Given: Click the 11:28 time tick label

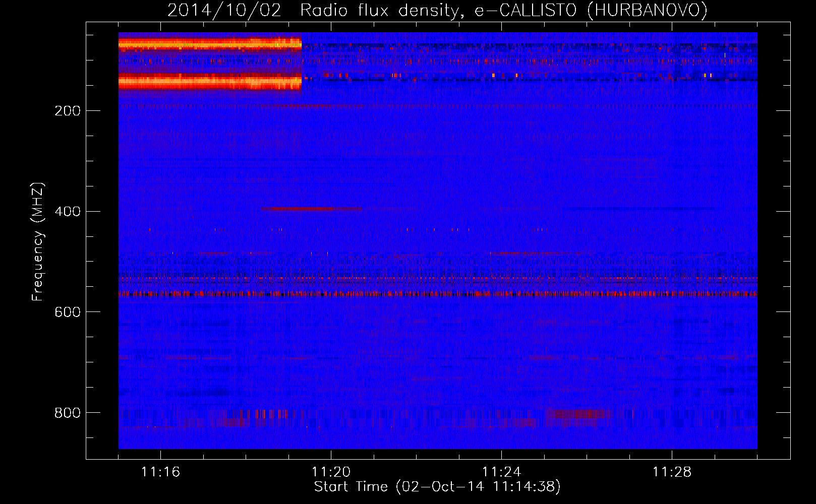Looking at the screenshot, I should pos(672,472).
